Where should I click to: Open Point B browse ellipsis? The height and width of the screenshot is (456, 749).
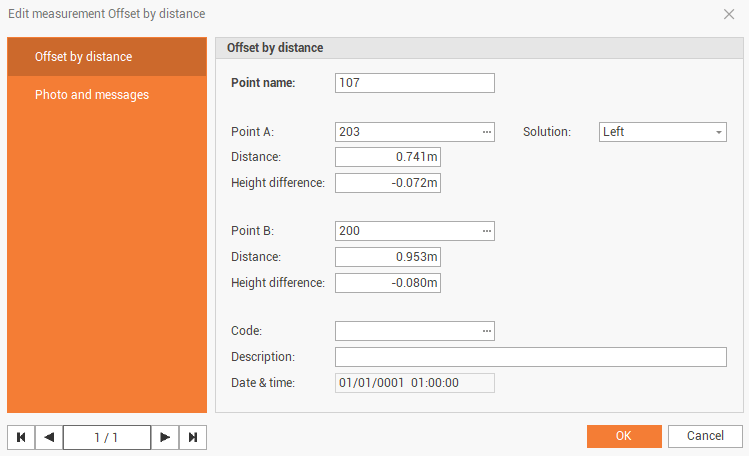coord(487,231)
